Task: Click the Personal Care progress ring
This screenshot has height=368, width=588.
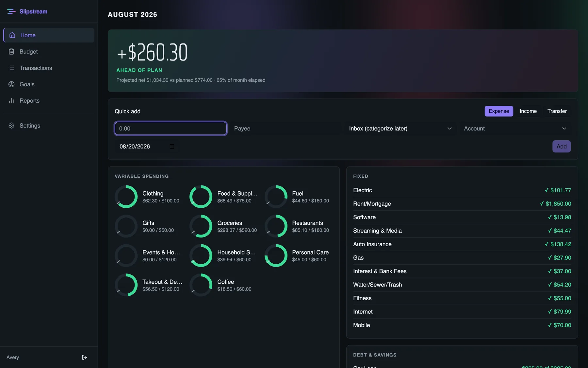Action: (276, 255)
